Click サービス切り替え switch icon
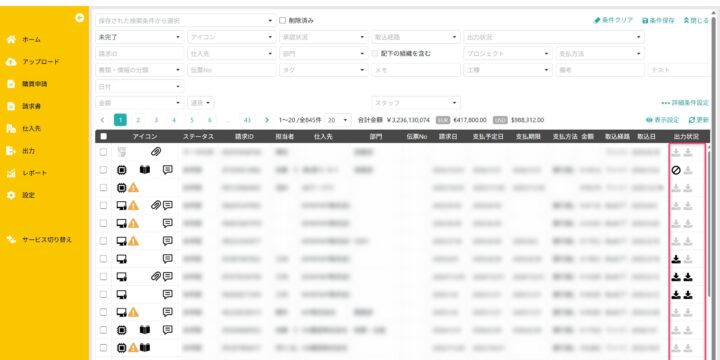The width and height of the screenshot is (720, 360). pyautogui.click(x=11, y=240)
